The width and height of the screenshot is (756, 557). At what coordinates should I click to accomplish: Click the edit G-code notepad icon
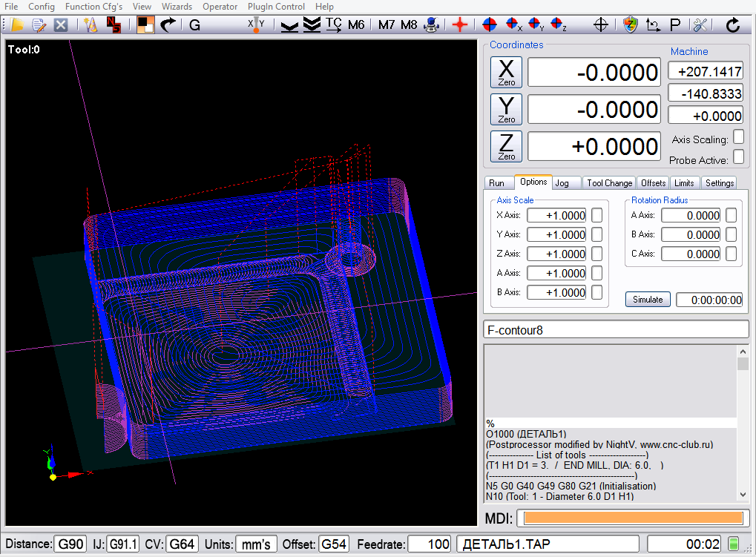pyautogui.click(x=39, y=24)
